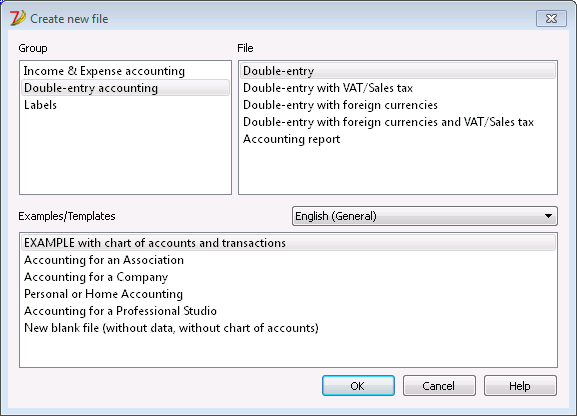Close the Create new file dialog

point(551,18)
